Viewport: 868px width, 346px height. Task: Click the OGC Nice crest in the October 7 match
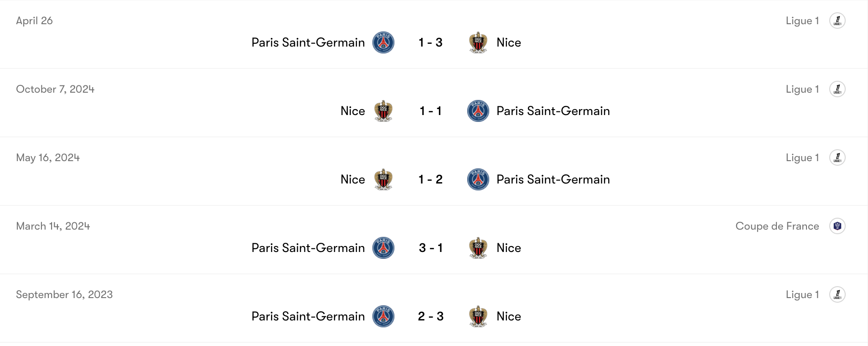pyautogui.click(x=383, y=111)
